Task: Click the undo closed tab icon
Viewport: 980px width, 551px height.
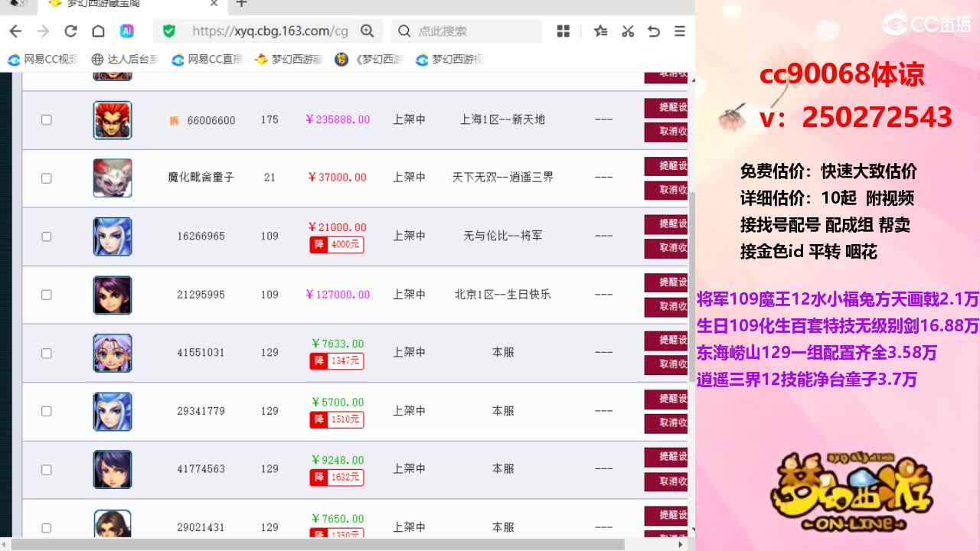Action: point(653,31)
